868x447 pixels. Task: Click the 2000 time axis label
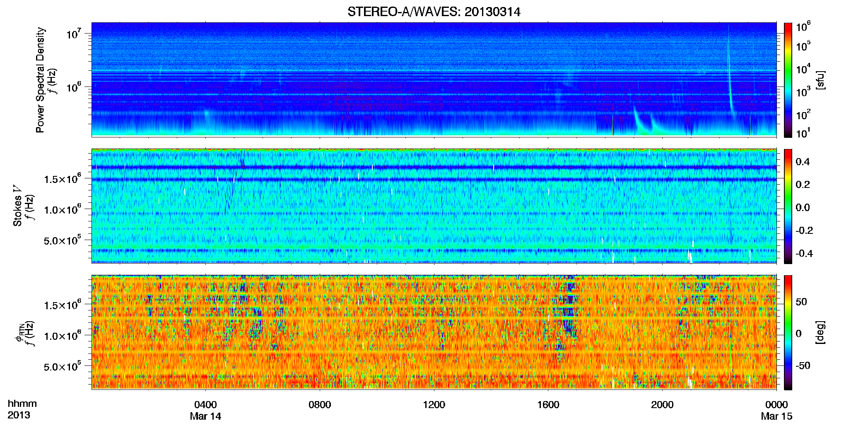pyautogui.click(x=662, y=404)
